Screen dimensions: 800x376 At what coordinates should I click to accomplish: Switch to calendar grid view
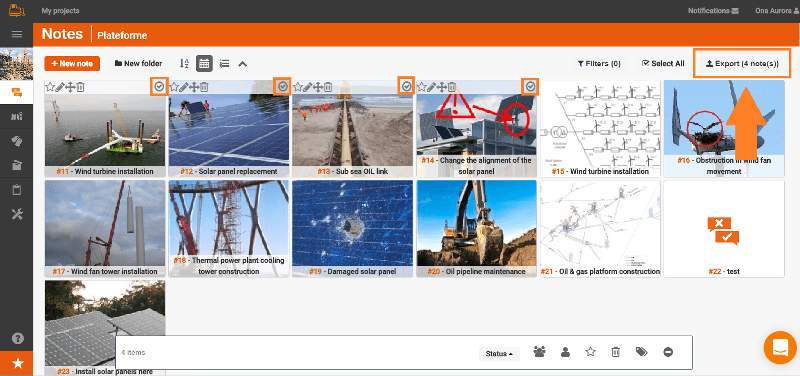(204, 63)
